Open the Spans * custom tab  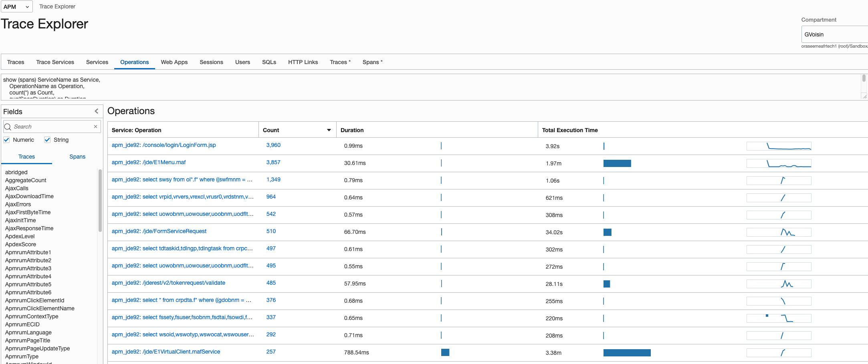coord(373,62)
